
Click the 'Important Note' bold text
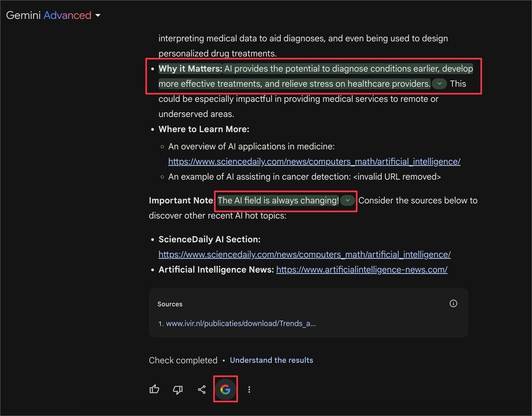coord(181,201)
